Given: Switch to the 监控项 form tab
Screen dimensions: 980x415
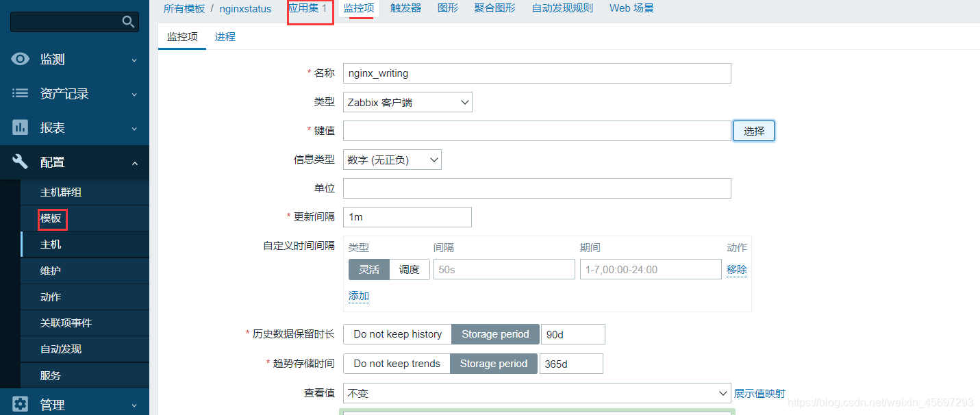Looking at the screenshot, I should pyautogui.click(x=182, y=37).
